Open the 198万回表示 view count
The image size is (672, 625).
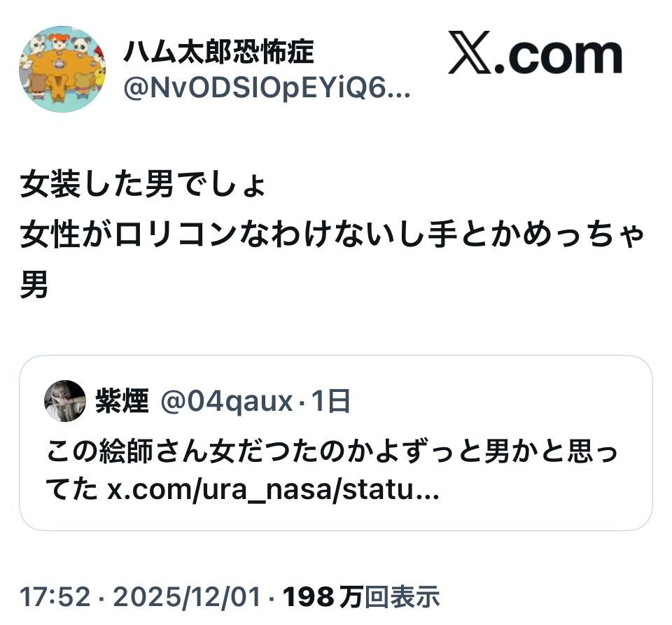361,597
